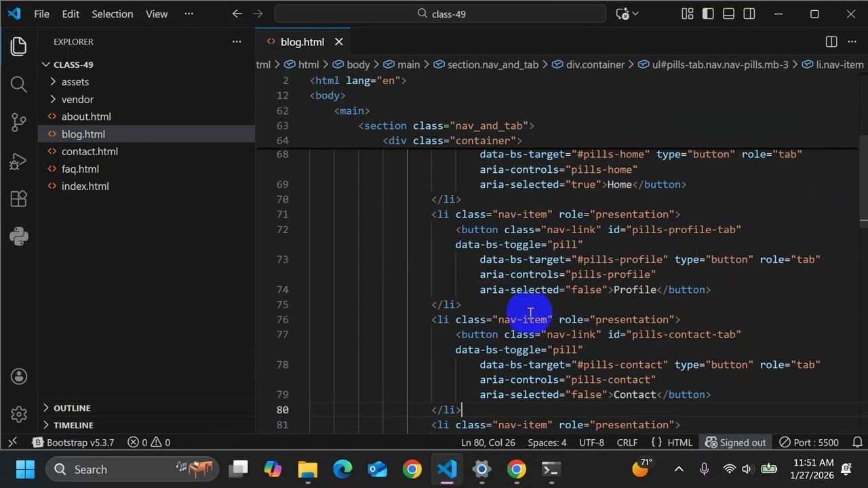Open the Extensions view

point(19,199)
